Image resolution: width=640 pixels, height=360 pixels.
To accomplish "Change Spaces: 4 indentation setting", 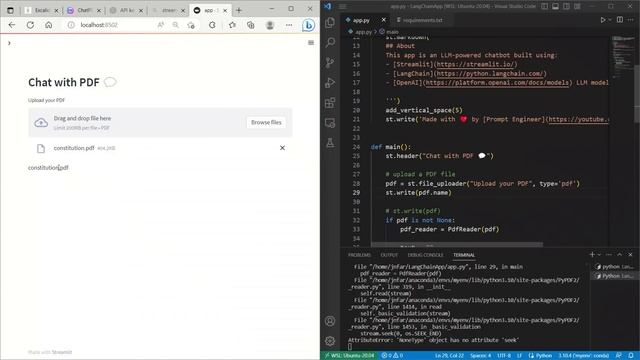I will 480,356.
